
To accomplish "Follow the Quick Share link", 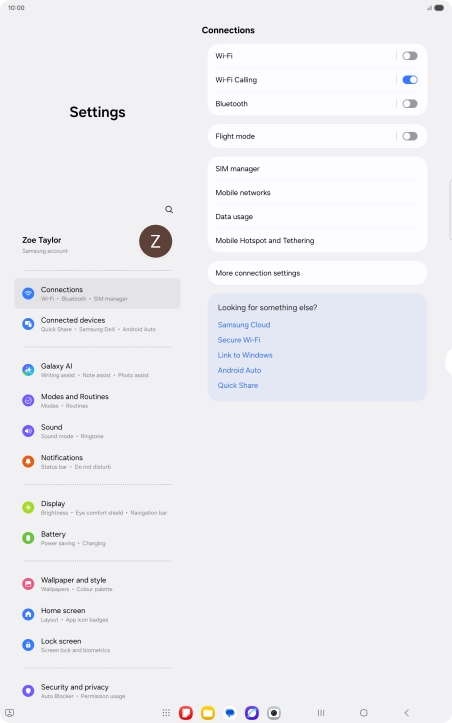I will click(238, 385).
